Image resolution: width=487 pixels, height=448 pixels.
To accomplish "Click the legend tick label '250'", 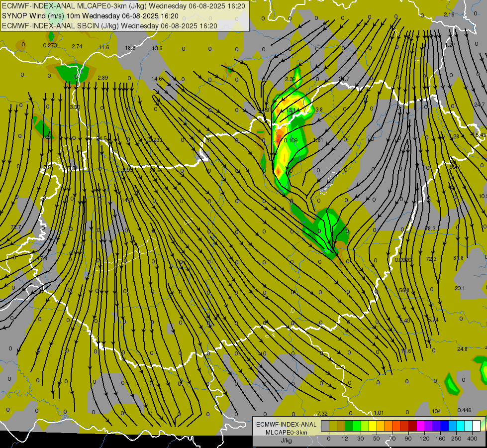I will coord(456,439).
